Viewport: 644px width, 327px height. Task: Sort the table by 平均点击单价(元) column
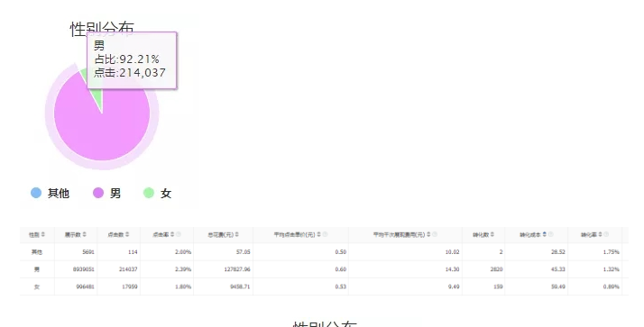coord(318,234)
